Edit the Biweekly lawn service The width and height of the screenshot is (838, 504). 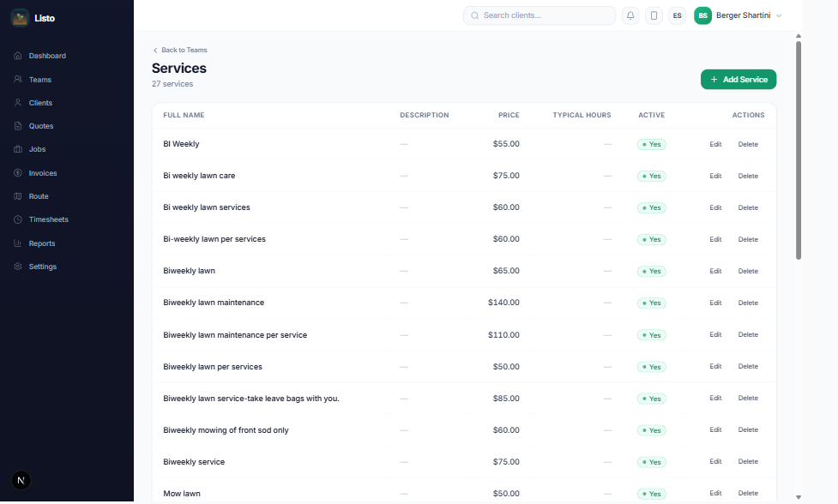tap(715, 271)
